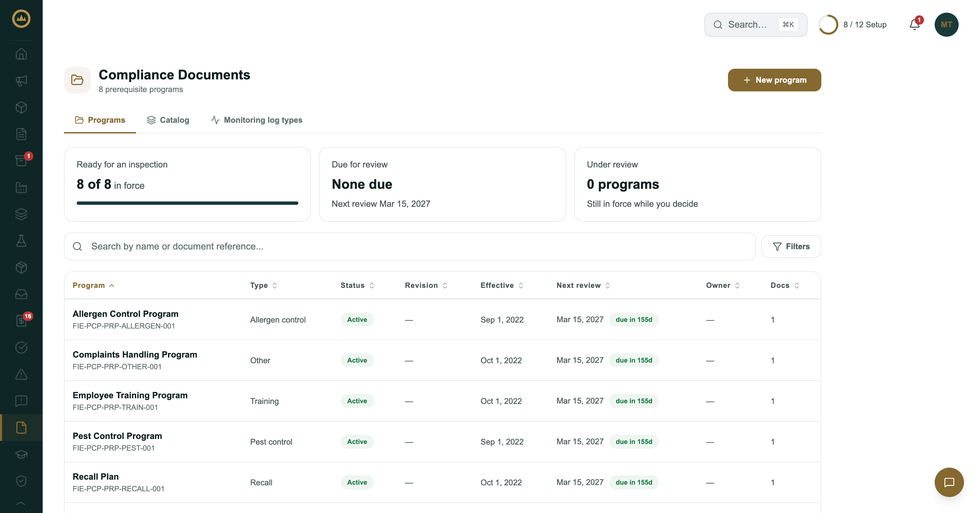This screenshot has width=980, height=513.
Task: Sort by the Owner column
Action: coord(723,286)
